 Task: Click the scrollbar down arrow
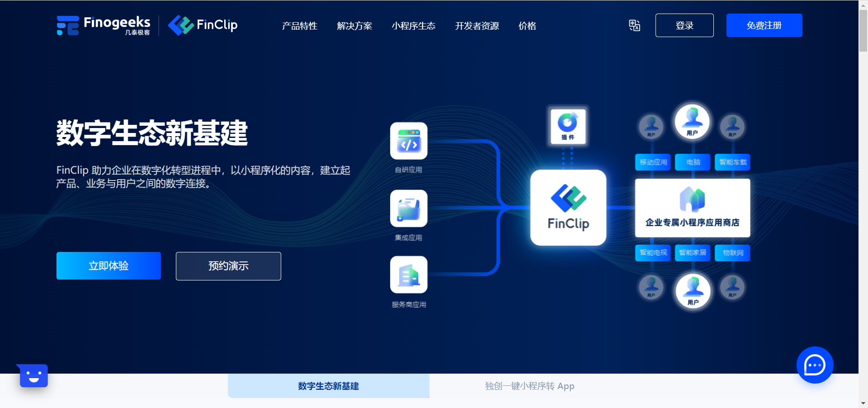point(863,403)
